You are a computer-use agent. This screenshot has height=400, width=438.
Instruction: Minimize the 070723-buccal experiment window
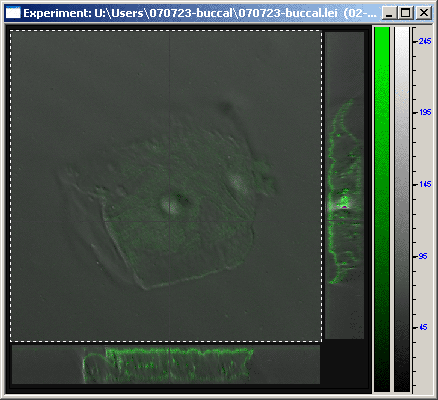pos(389,13)
